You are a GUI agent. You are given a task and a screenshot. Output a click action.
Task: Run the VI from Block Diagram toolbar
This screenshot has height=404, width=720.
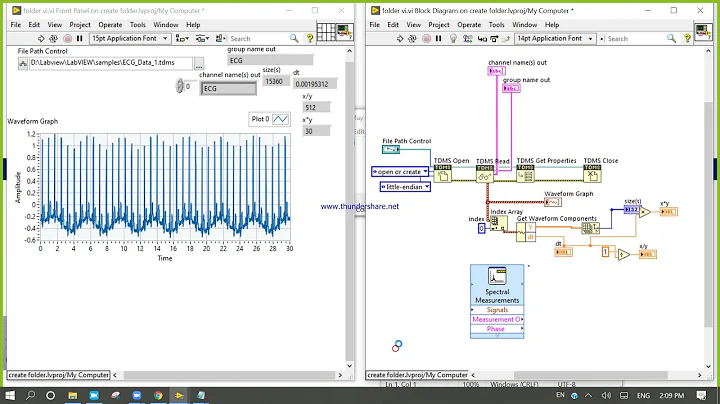tap(400, 39)
